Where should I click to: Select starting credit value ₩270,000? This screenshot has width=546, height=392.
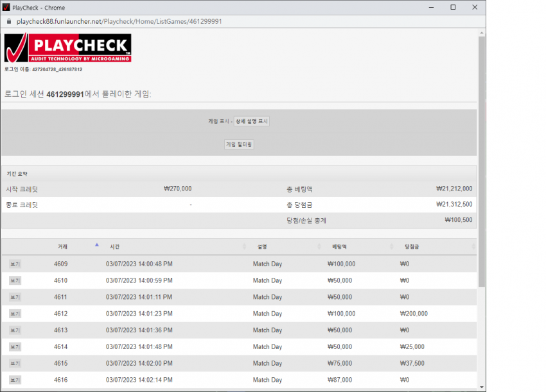coord(177,189)
